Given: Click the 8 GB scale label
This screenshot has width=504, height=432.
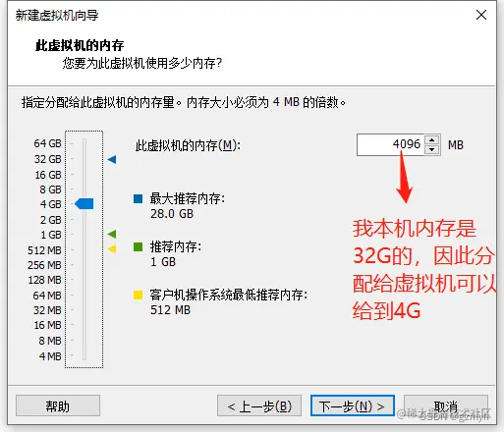Looking at the screenshot, I should [x=50, y=189].
